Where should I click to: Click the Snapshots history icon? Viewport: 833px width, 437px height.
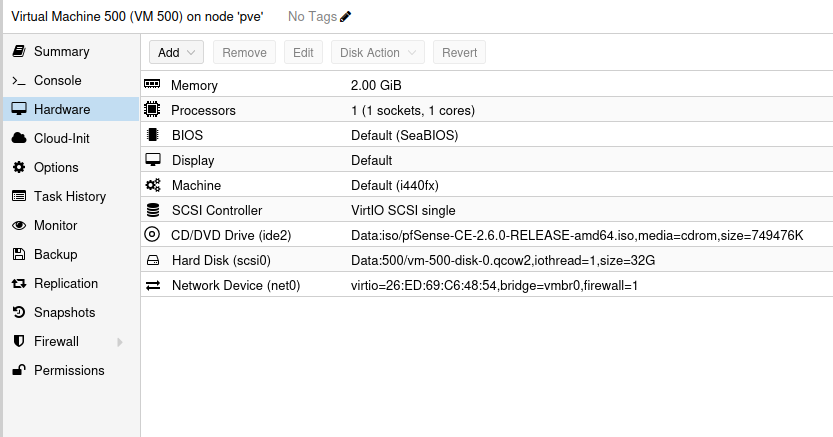tap(18, 312)
